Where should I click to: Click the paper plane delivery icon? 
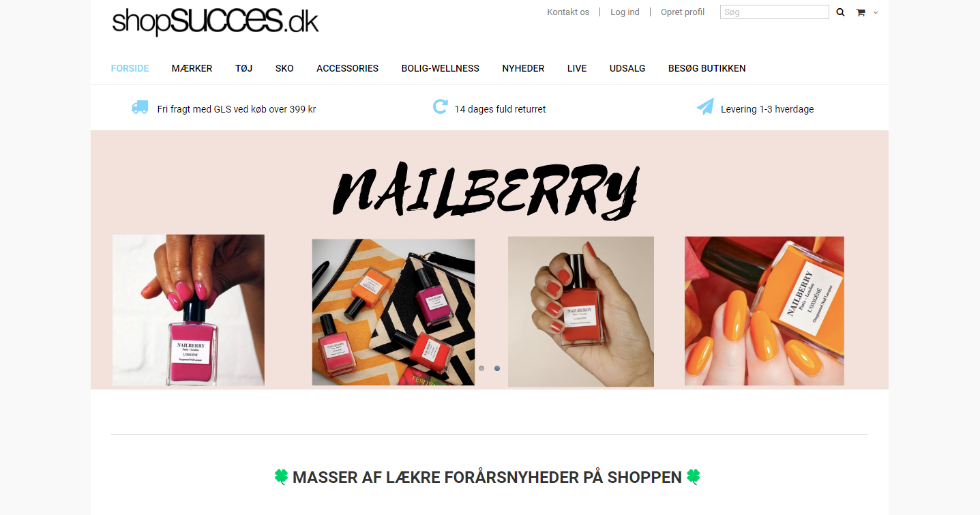705,107
